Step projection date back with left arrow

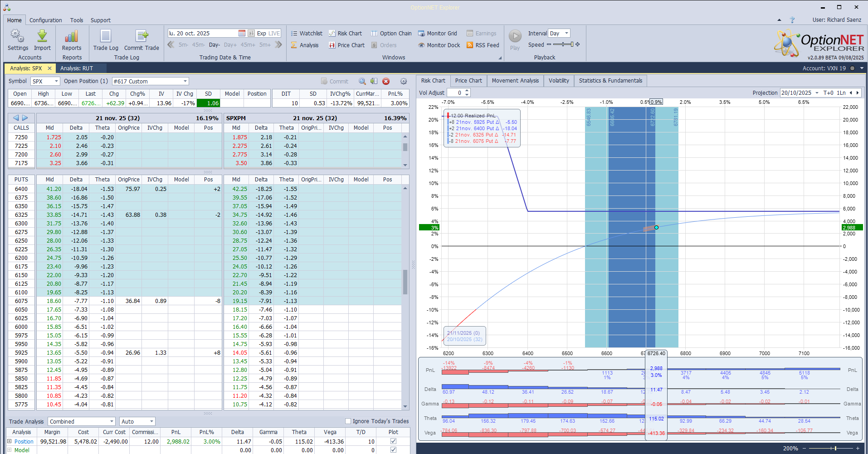[851, 93]
